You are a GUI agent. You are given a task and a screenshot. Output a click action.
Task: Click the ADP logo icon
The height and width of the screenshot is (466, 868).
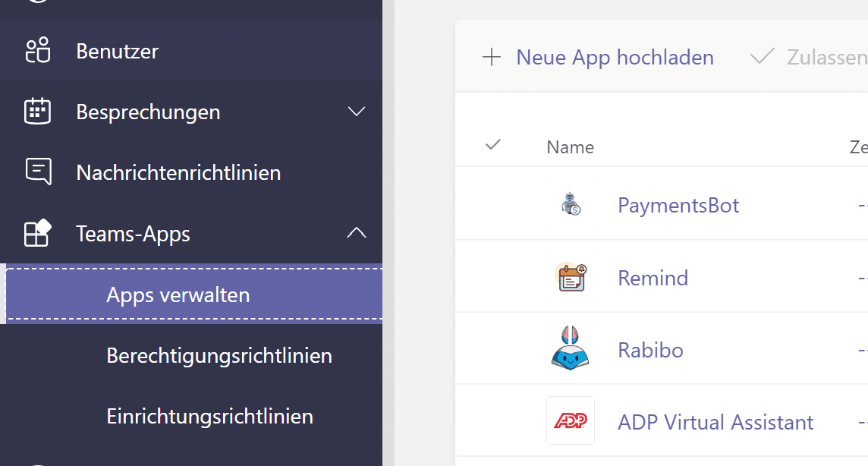tap(571, 421)
